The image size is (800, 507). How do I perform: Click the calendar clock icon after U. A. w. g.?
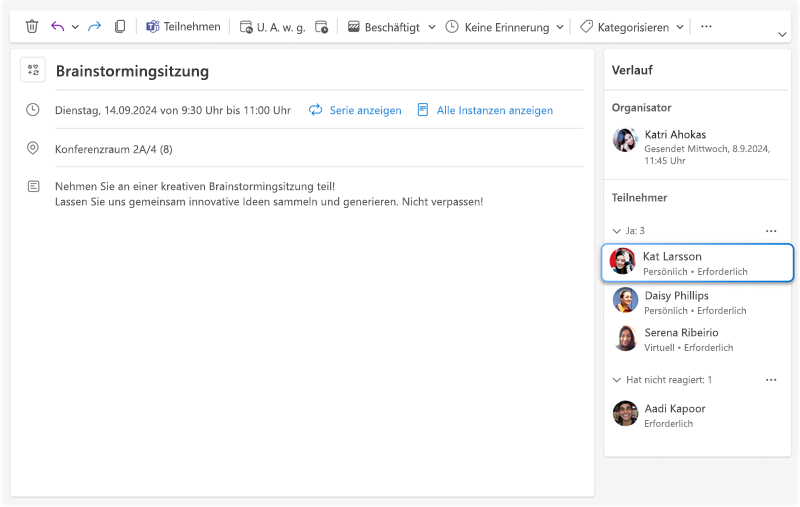(x=321, y=27)
